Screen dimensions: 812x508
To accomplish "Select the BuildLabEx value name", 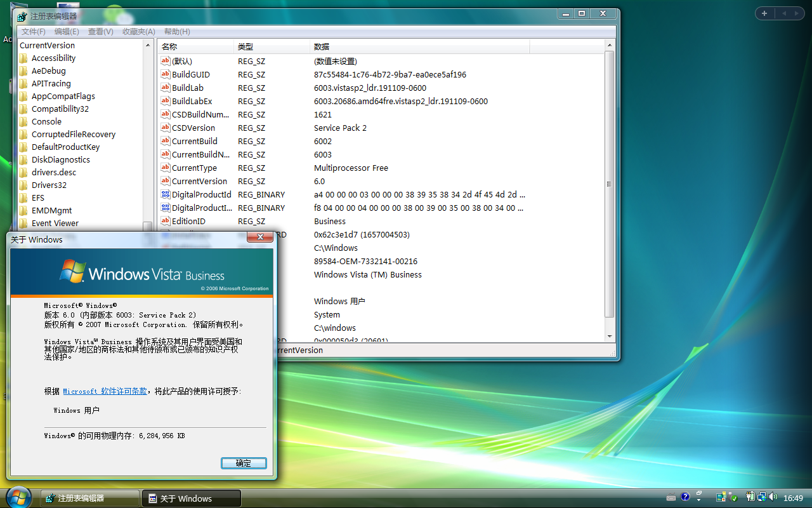I will click(192, 101).
